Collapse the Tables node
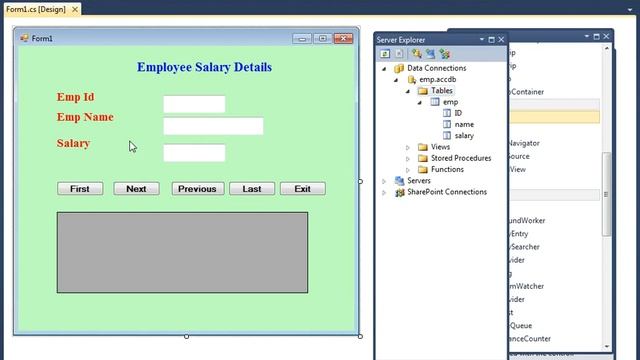Viewport: 640px width, 360px height. [408, 91]
